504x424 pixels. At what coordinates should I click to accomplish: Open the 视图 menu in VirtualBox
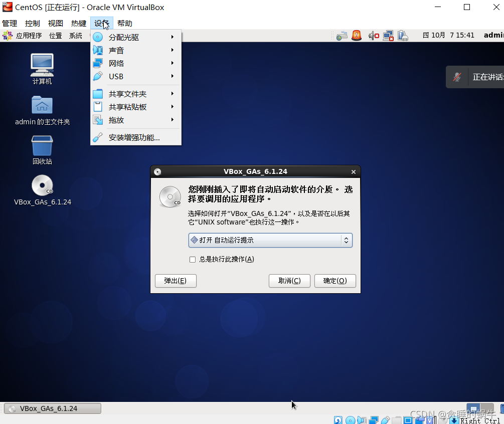(56, 24)
